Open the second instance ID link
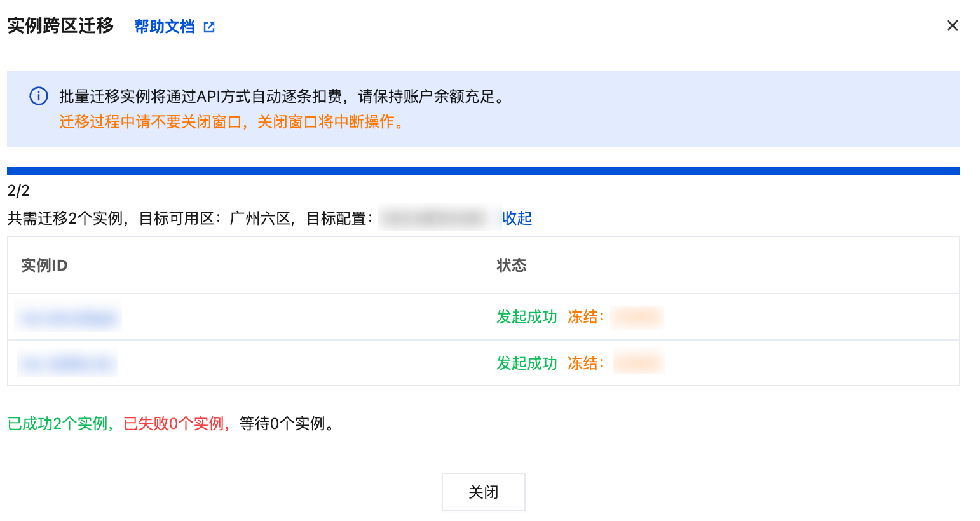The height and width of the screenshot is (521, 980). coord(67,363)
